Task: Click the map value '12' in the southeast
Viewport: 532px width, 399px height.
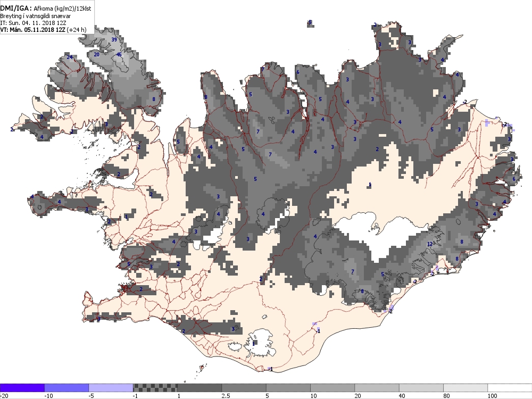Action: (430, 244)
